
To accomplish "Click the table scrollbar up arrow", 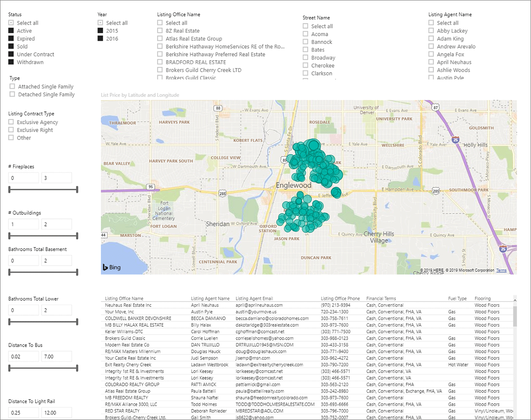I will click(x=515, y=301).
